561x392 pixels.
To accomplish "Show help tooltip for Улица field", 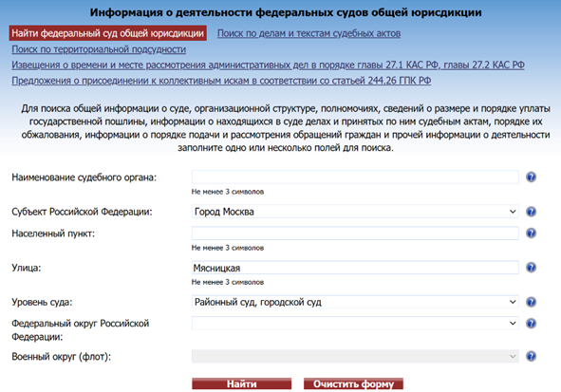I will (531, 267).
